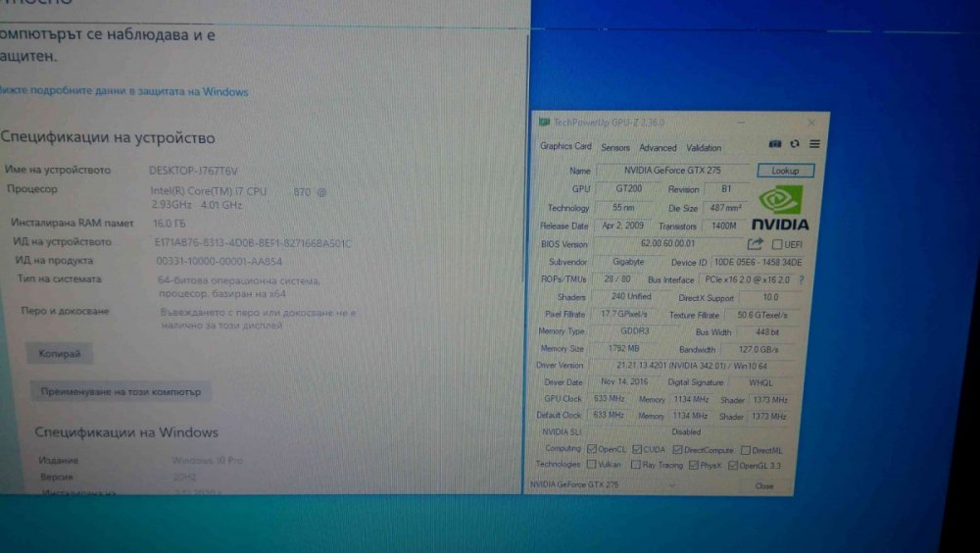Screen dimensions: 980x553
Task: Toggle the UEFI checkbox
Action: [777, 244]
